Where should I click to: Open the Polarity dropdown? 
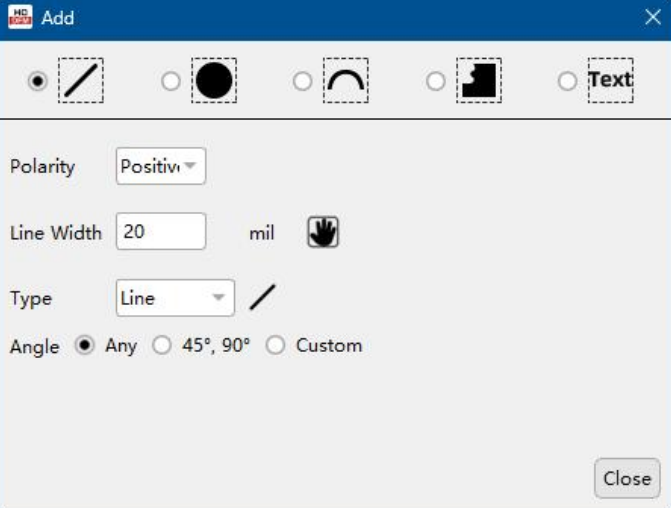point(161,167)
